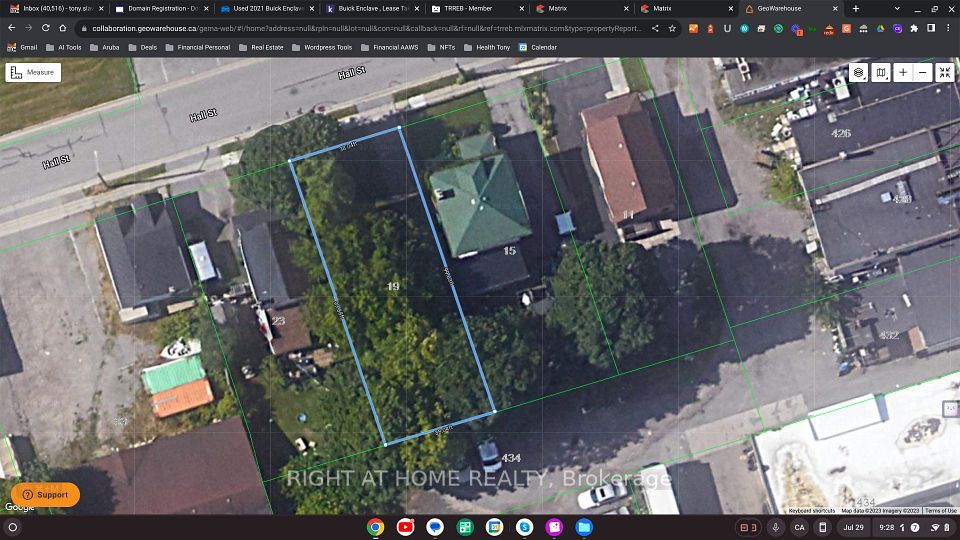Reload the current page
This screenshot has height=540, width=960.
coord(45,28)
